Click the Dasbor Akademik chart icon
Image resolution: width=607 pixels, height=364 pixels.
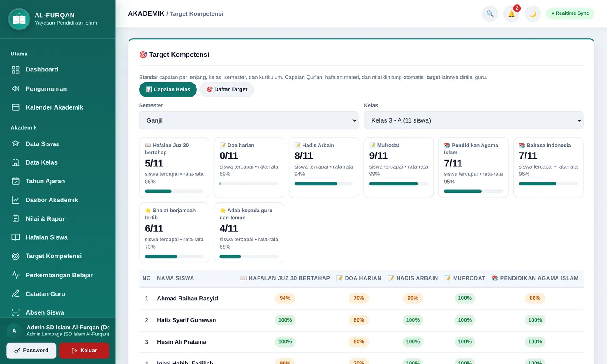[x=16, y=200]
